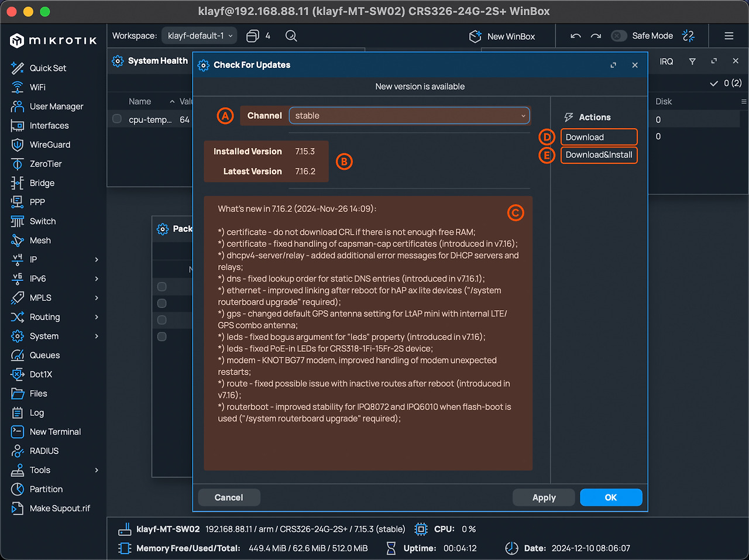
Task: Click the icon right of Safe Mode
Action: pos(689,36)
